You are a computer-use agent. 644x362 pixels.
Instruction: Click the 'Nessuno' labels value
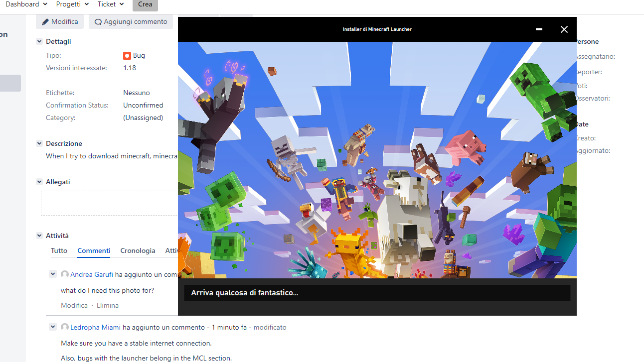pos(137,93)
